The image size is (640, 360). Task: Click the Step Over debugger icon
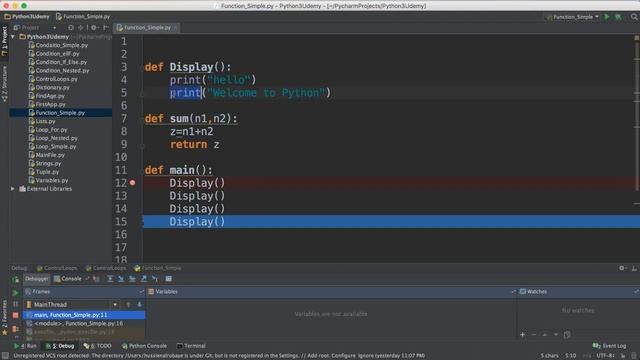(110, 279)
